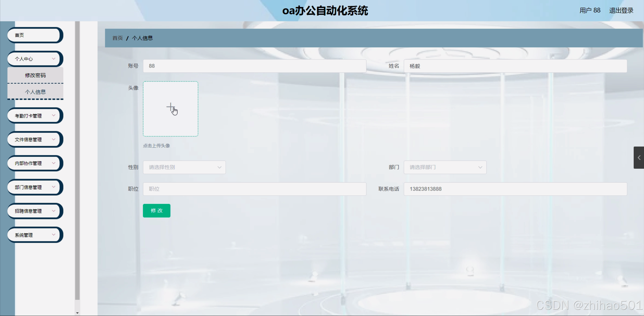644x316 pixels.
Task: Click 首页 in the breadcrumb
Action: [x=117, y=38]
